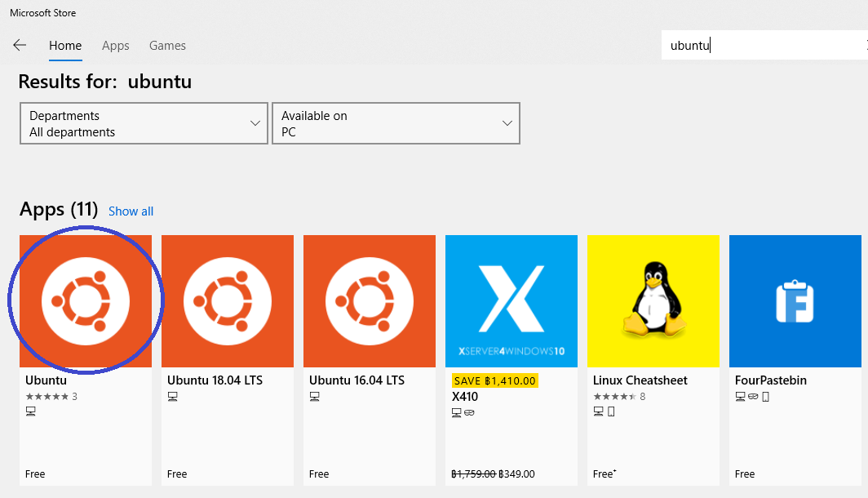Open the FourPastebin app icon
The height and width of the screenshot is (498, 868).
795,301
